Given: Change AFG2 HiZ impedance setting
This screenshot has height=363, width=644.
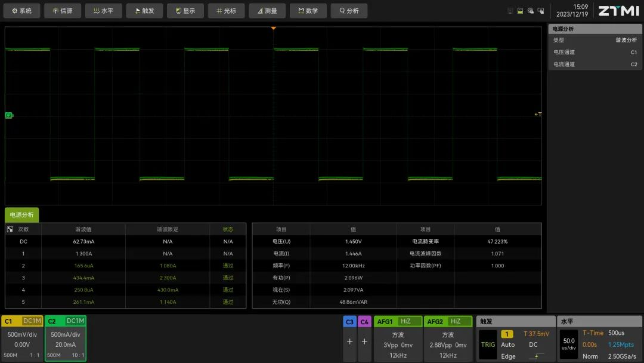Looking at the screenshot, I should tap(457, 321).
